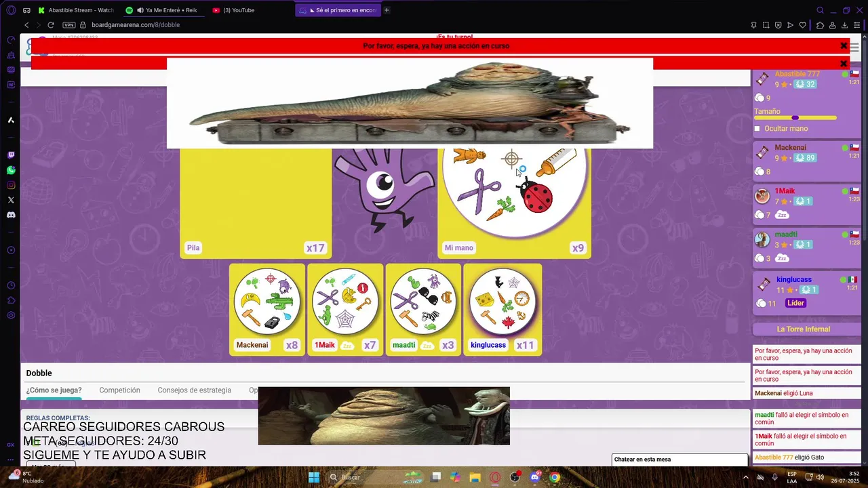Open Mackenai player profile in side panel
The width and height of the screenshot is (868, 488).
click(791, 148)
